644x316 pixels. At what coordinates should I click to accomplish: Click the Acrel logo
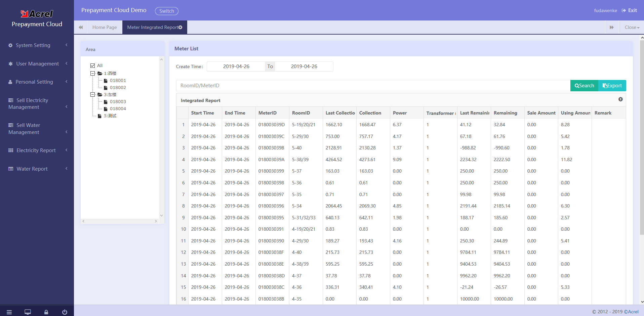click(x=37, y=14)
